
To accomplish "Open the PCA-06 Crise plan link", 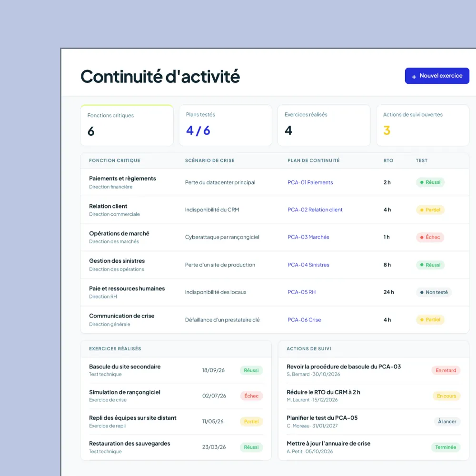I will point(304,320).
